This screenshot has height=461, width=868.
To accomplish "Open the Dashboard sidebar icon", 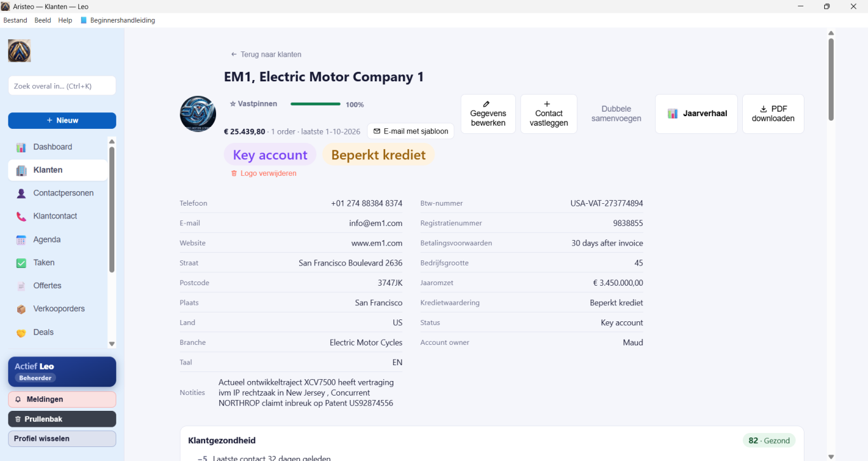I will pos(21,147).
